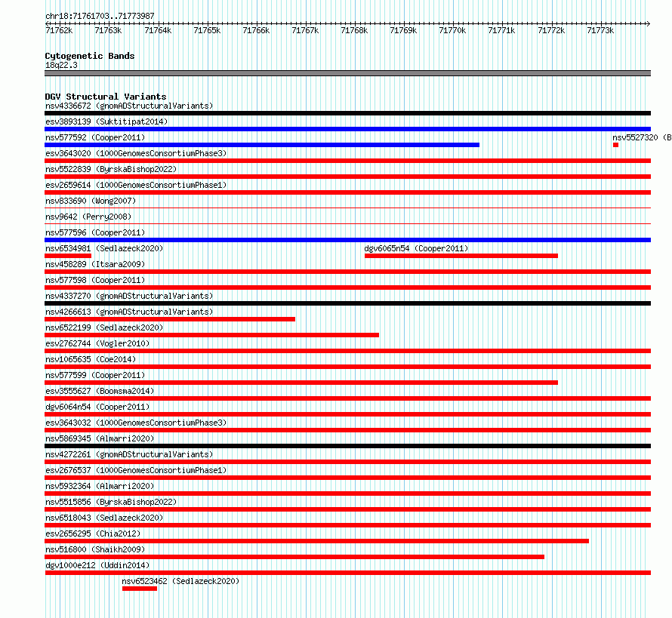Click the red bar under esv2656295
Viewport: 672px width, 618px height.
tap(316, 541)
